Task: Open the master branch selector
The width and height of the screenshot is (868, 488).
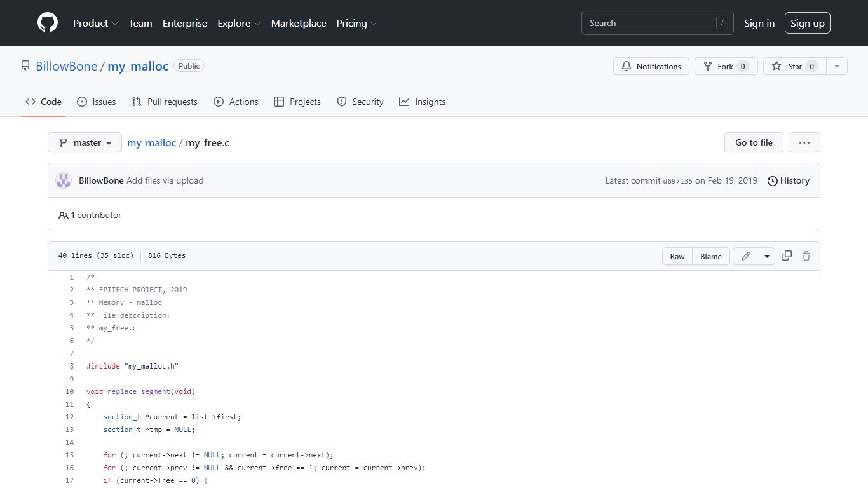Action: [85, 142]
